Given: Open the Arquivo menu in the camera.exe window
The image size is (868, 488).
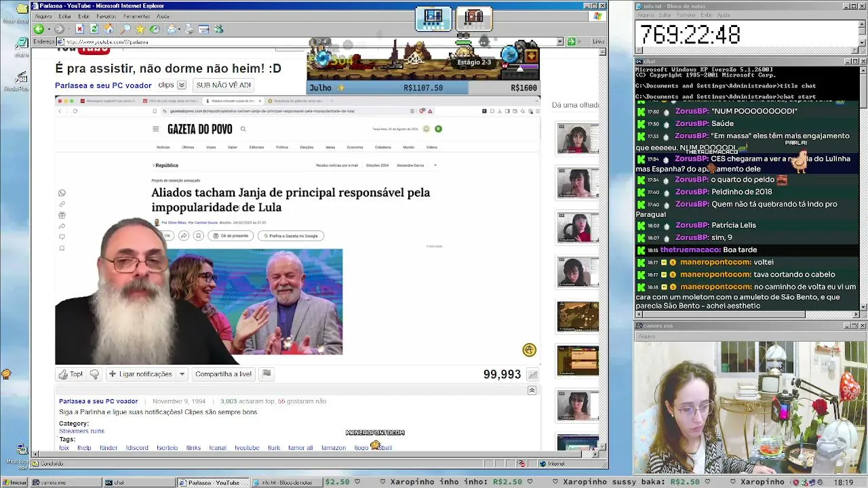Looking at the screenshot, I should tap(646, 335).
